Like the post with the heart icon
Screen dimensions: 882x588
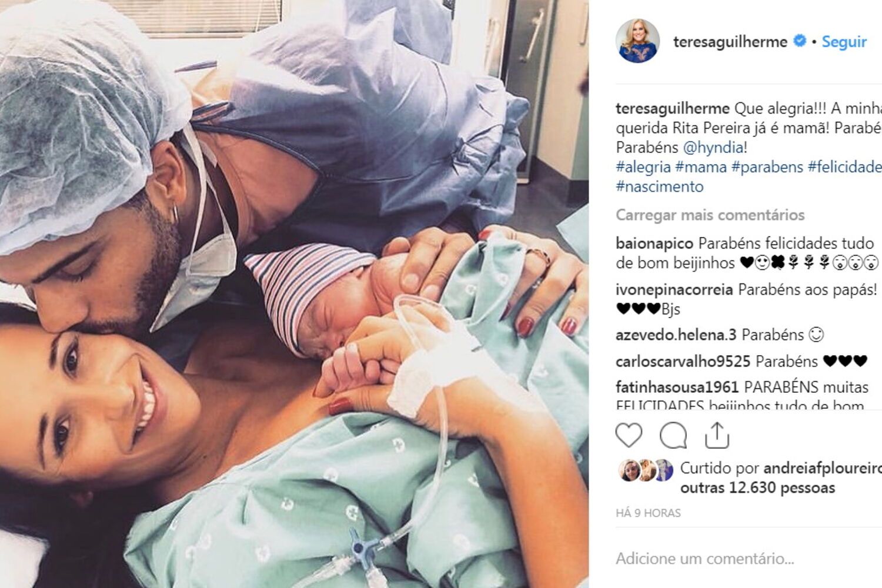click(x=629, y=436)
